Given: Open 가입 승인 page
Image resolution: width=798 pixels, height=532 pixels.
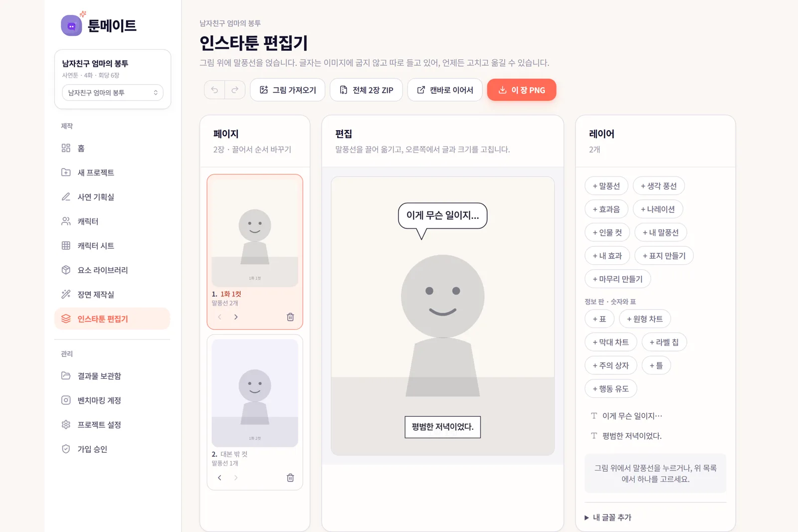Looking at the screenshot, I should pos(112,449).
